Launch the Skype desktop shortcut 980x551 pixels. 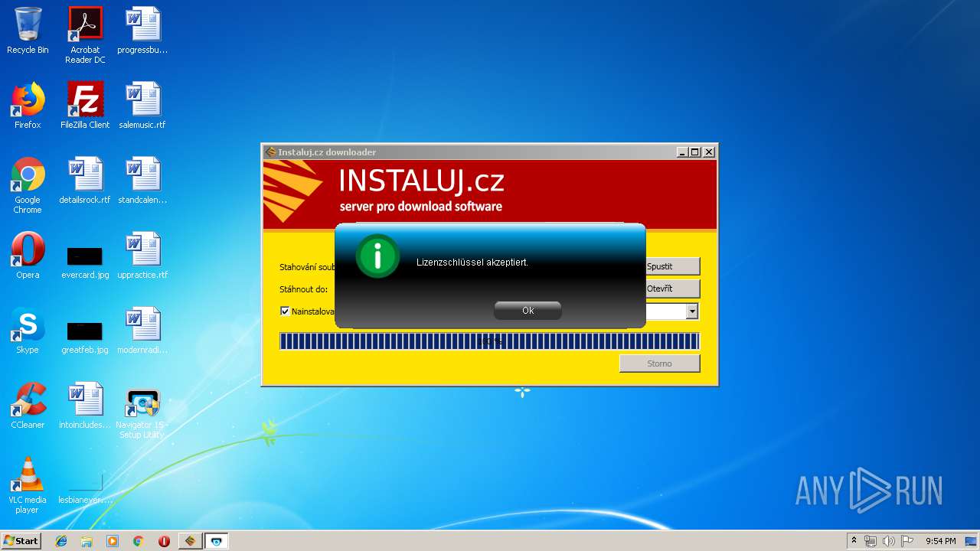(x=28, y=331)
